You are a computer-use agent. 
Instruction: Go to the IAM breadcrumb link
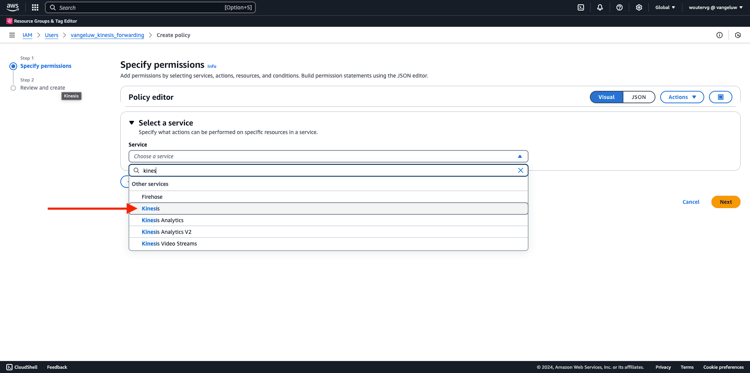[x=27, y=35]
